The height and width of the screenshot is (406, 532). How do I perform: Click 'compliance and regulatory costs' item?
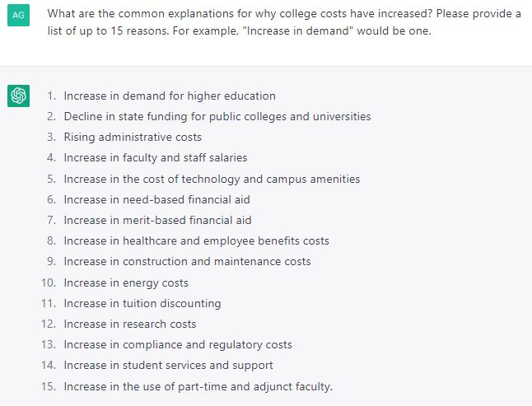tap(178, 345)
